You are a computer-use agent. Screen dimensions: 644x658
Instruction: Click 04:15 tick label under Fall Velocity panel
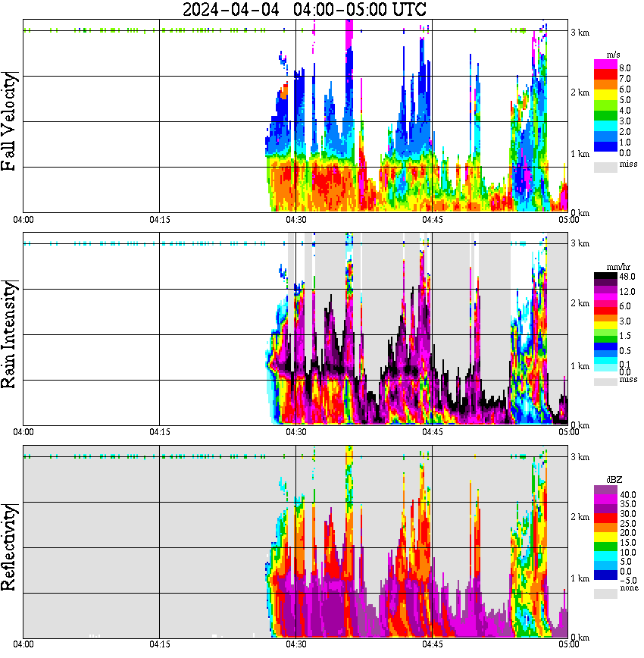160,220
